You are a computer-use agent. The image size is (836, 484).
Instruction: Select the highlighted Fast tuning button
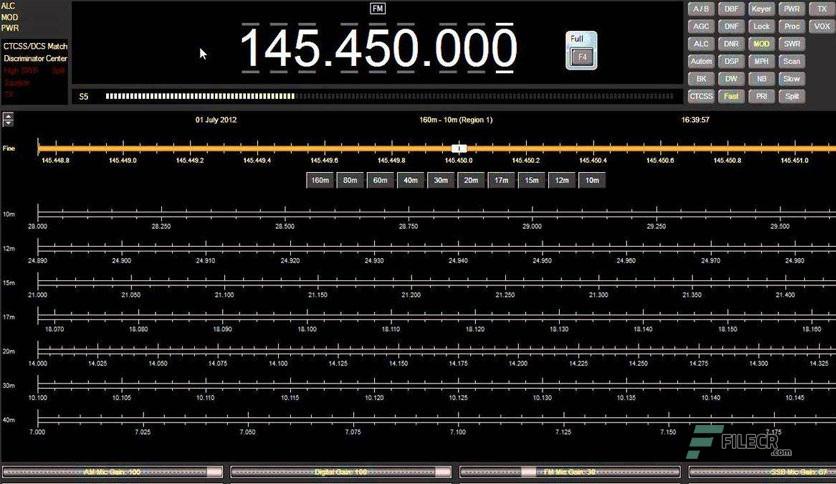pyautogui.click(x=731, y=96)
